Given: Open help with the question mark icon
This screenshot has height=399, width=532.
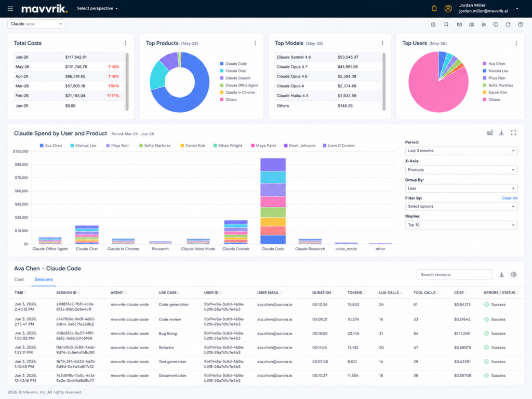Looking at the screenshot, I should 521,24.
